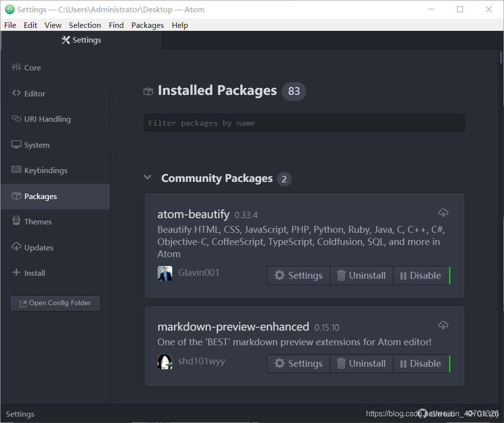Click the Filter packages by name field

pyautogui.click(x=304, y=123)
